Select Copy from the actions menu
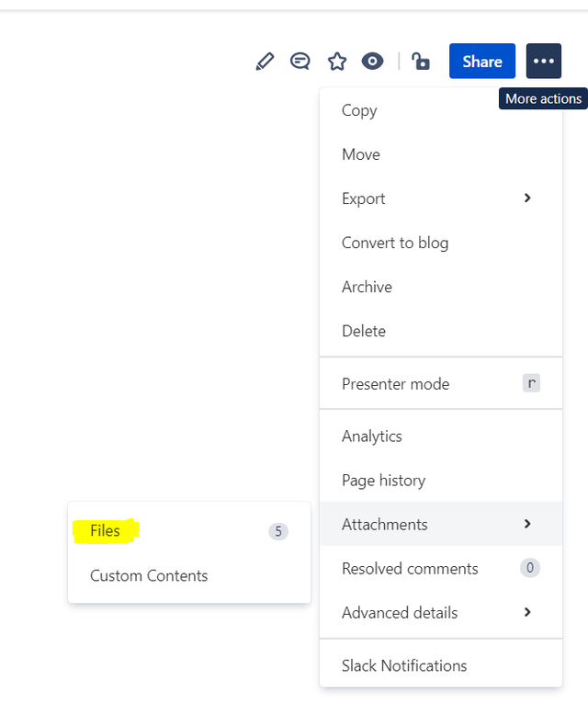 [359, 110]
